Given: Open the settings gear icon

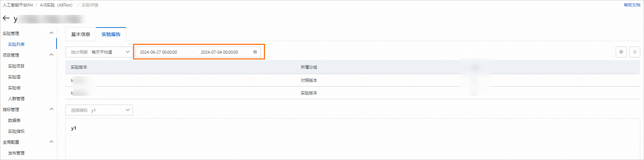Looking at the screenshot, I should pyautogui.click(x=621, y=52).
